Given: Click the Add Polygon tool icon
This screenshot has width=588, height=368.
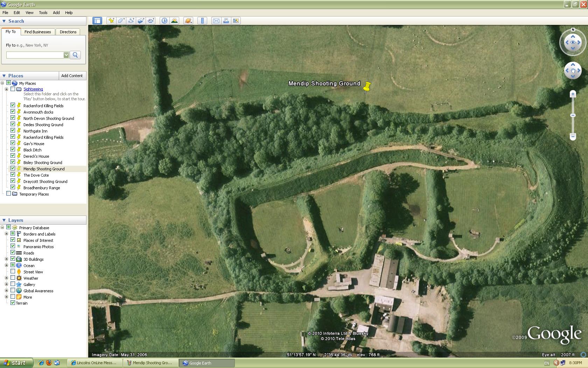Looking at the screenshot, I should pyautogui.click(x=121, y=21).
